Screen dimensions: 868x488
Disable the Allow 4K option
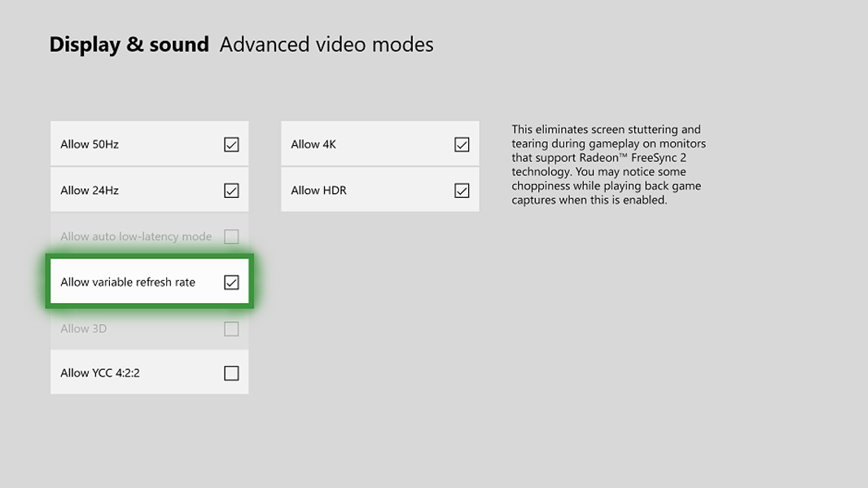462,143
